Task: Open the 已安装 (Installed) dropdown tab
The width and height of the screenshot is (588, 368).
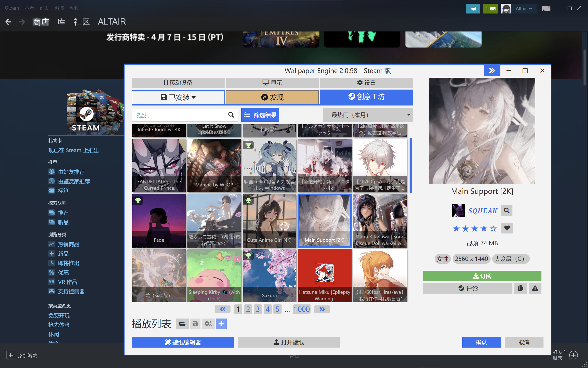Action: coord(178,97)
